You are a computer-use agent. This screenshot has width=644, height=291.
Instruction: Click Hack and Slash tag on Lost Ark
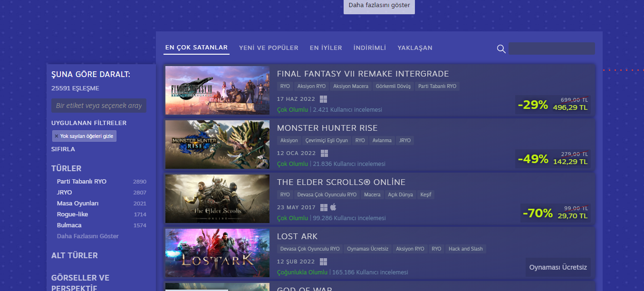[x=466, y=249]
